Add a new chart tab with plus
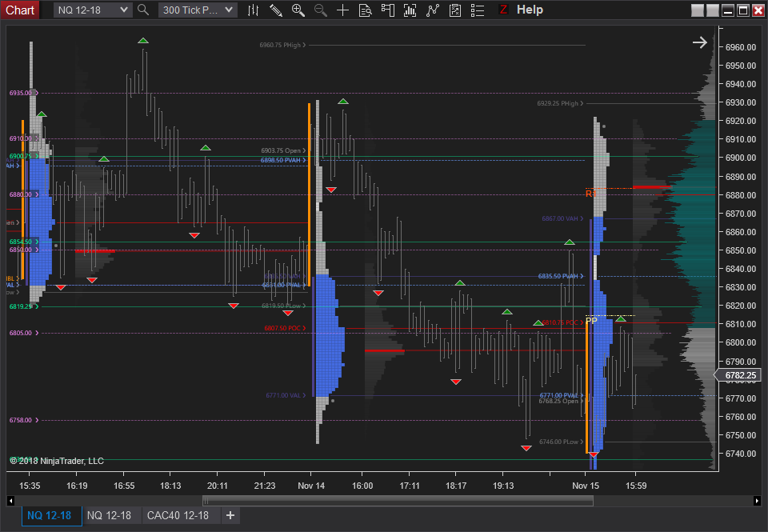The image size is (768, 532). tap(230, 515)
